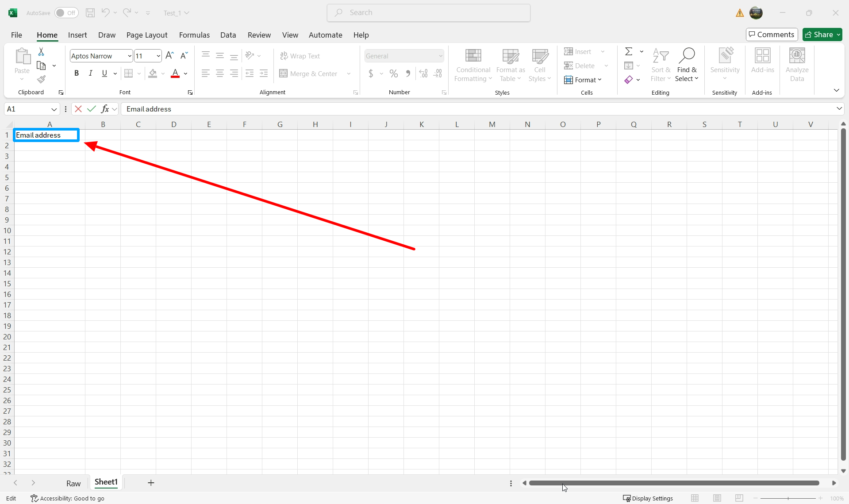Image resolution: width=849 pixels, height=504 pixels.
Task: Open the Page Layout ribbon tab
Action: point(146,35)
